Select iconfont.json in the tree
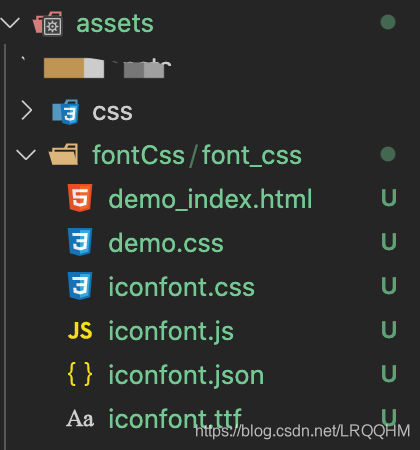The height and width of the screenshot is (450, 420). [186, 375]
